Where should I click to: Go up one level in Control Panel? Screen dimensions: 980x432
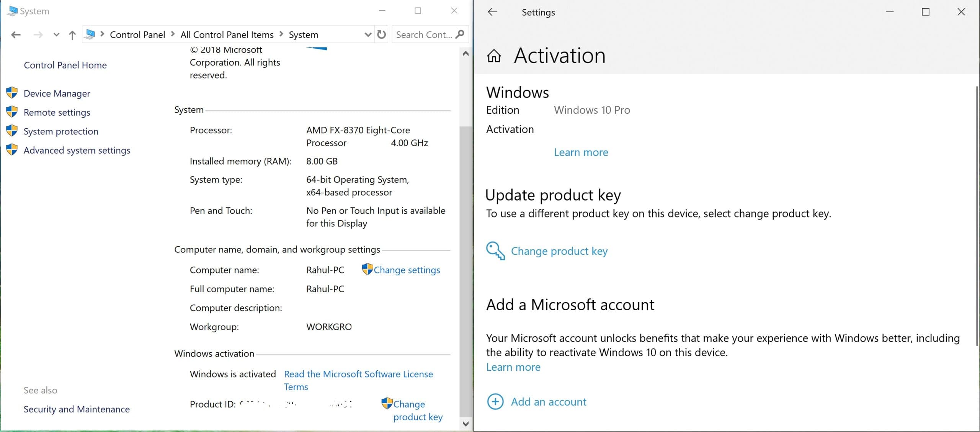click(x=72, y=35)
